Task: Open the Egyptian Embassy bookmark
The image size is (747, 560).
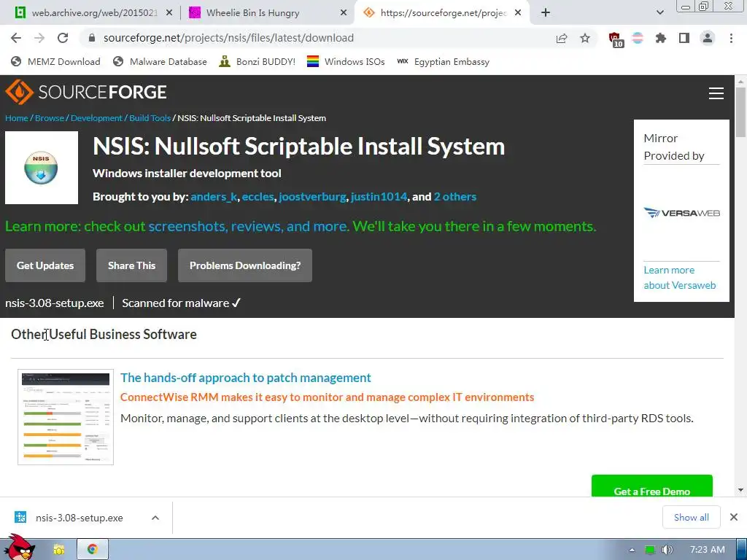Action: 443,61
